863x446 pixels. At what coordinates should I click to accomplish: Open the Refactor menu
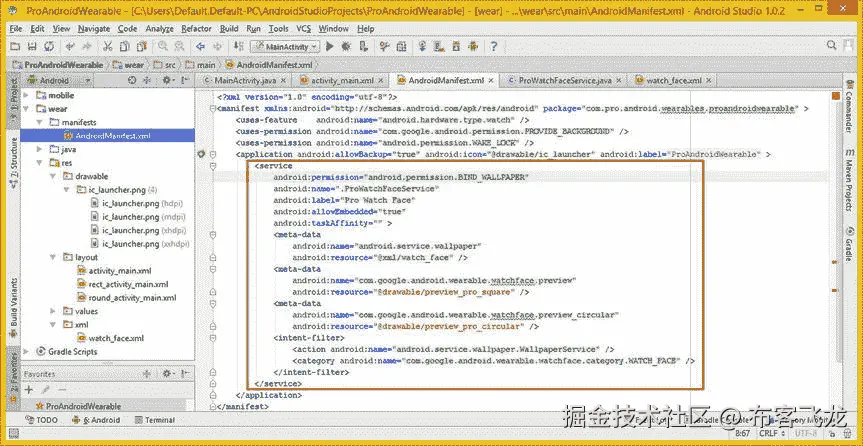coord(196,29)
